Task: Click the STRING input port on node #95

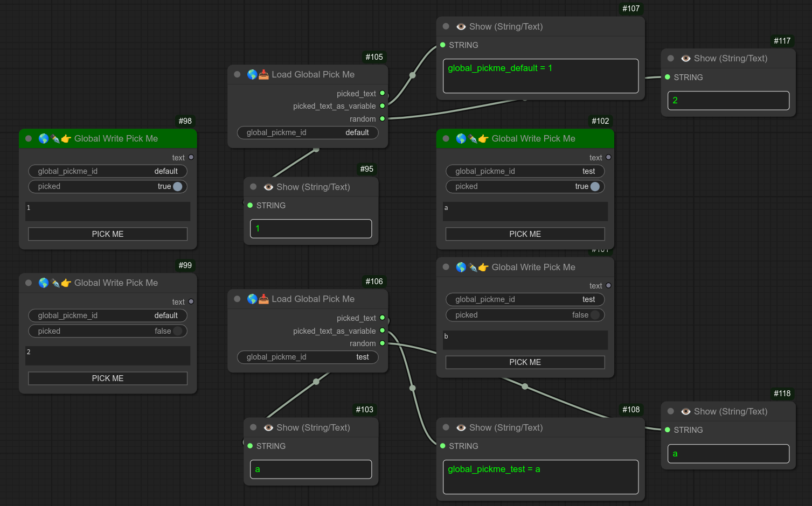Action: point(250,205)
